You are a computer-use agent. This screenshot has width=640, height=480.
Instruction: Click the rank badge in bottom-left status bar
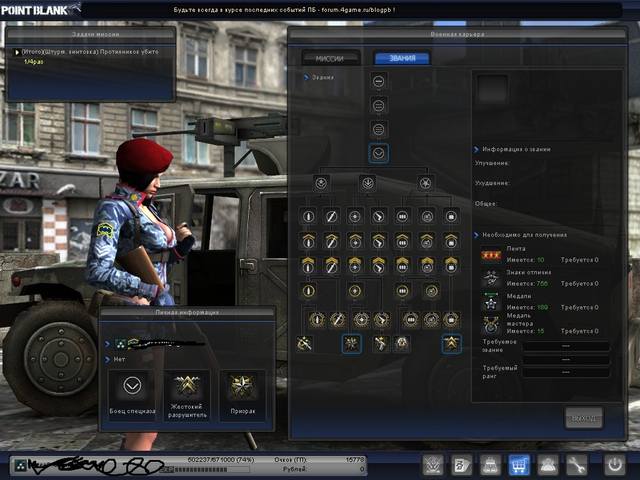20,466
